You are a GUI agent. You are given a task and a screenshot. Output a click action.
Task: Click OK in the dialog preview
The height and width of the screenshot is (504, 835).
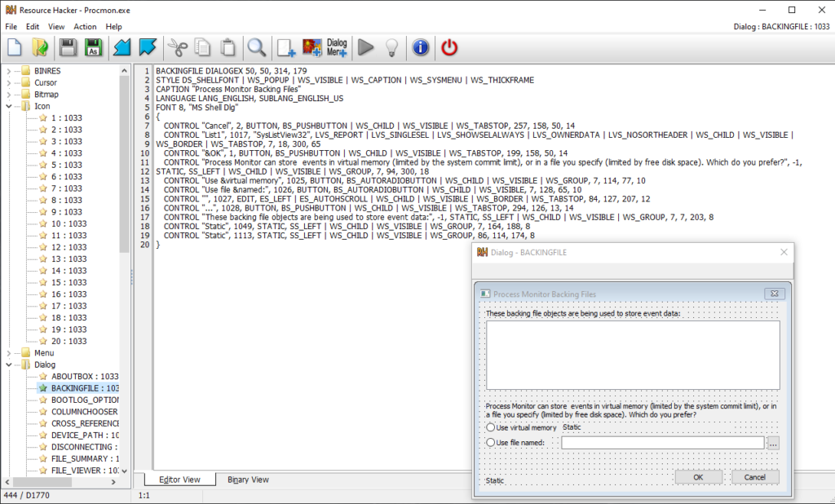coord(698,477)
